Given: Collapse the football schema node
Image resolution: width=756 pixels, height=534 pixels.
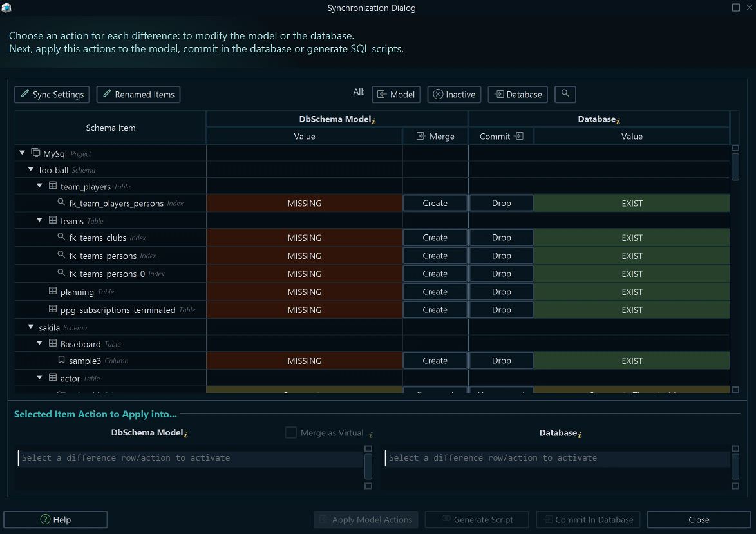Looking at the screenshot, I should (x=30, y=169).
